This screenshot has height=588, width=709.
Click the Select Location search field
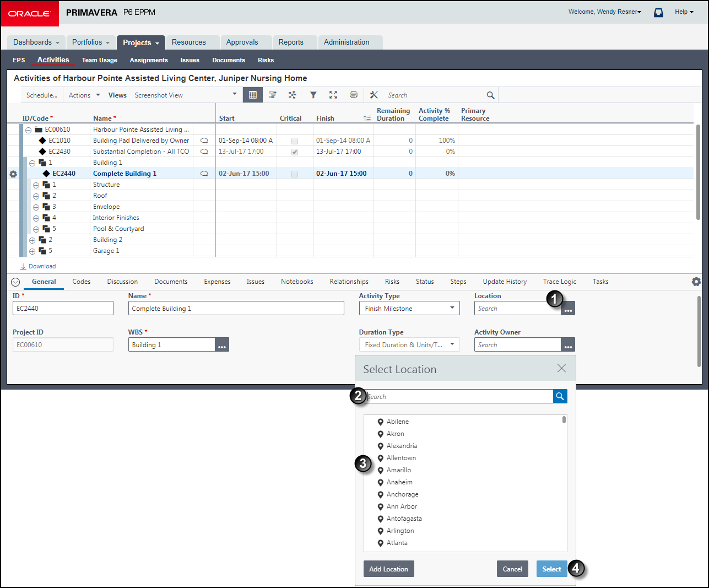point(458,396)
